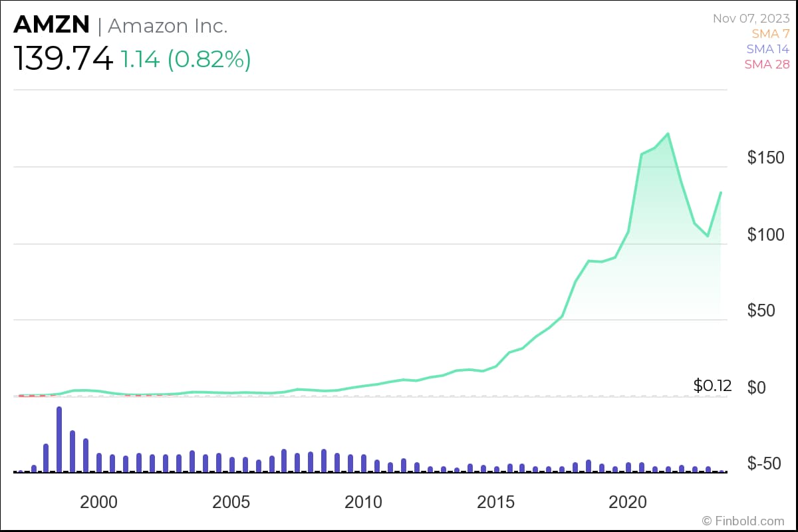Click the green 1.14 (0.82%) change value
Screen dimensions: 798x532
[x=186, y=60]
